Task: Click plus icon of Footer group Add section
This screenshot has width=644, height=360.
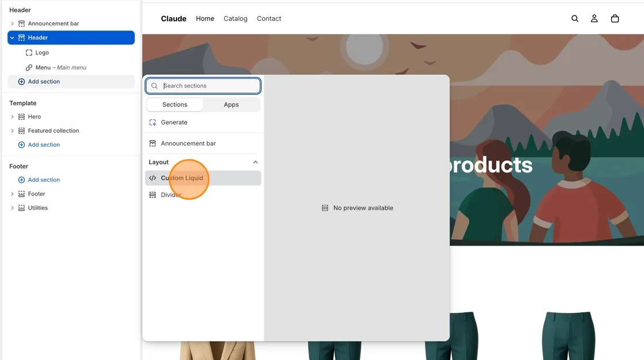Action: 21,179
